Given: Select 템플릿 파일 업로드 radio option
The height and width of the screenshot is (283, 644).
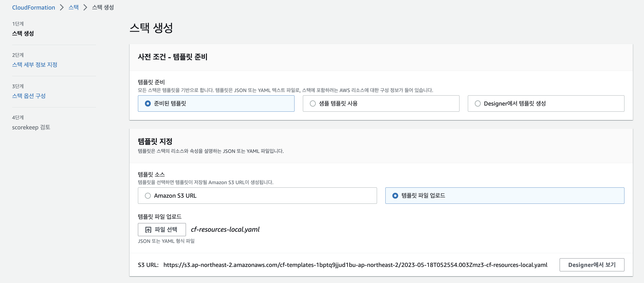Looking at the screenshot, I should coord(505,195).
